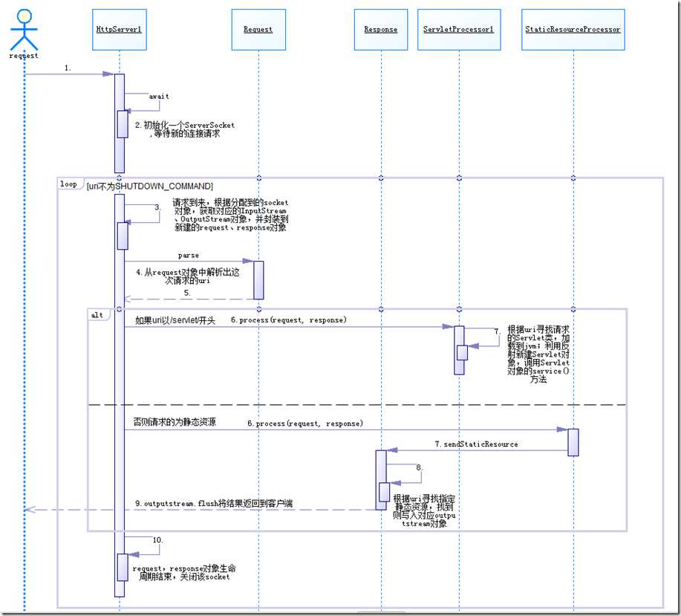Click the Response lifeline header box
The width and height of the screenshot is (681, 616).
tap(380, 30)
